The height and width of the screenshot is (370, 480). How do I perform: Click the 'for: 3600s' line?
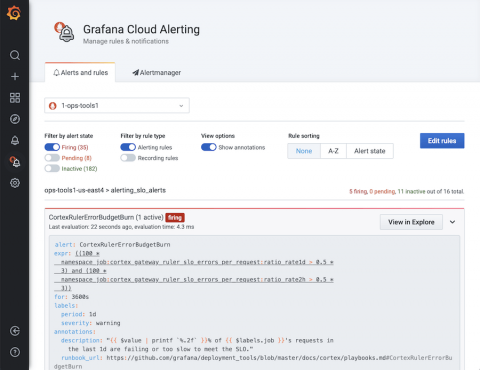pyautogui.click(x=71, y=297)
